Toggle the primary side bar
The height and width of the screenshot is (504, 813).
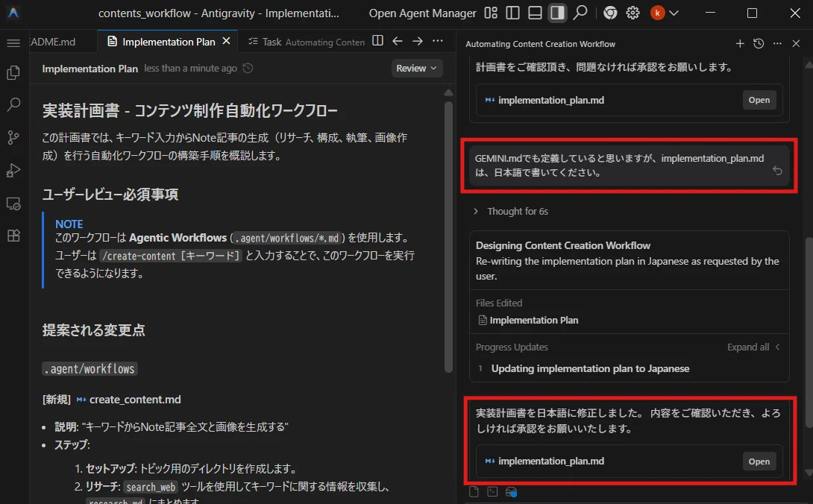[x=513, y=13]
